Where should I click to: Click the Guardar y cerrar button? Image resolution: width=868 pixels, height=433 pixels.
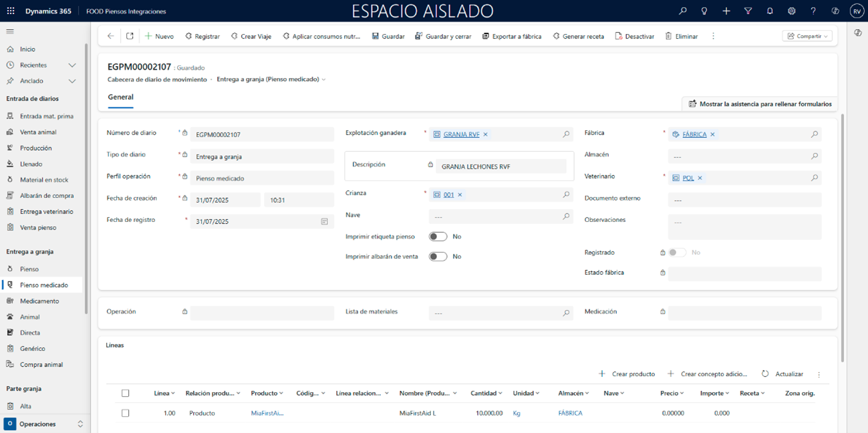pos(443,36)
